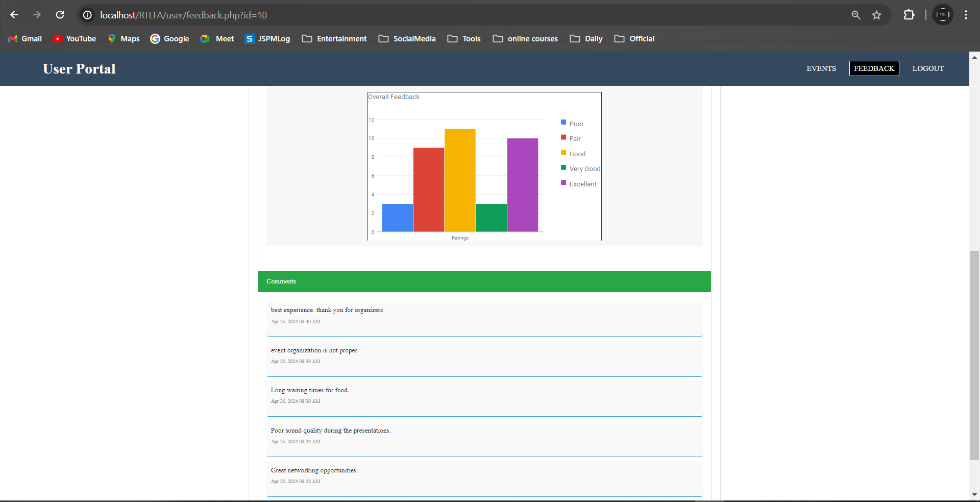Viewport: 980px width, 502px height.
Task: Select comment about poor sound quality
Action: (x=331, y=431)
